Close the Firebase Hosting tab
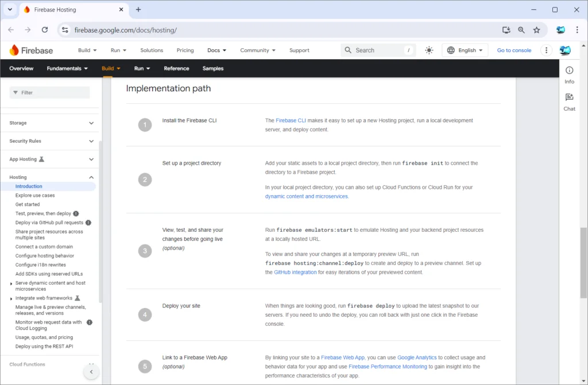The height and width of the screenshot is (385, 588). tap(121, 10)
